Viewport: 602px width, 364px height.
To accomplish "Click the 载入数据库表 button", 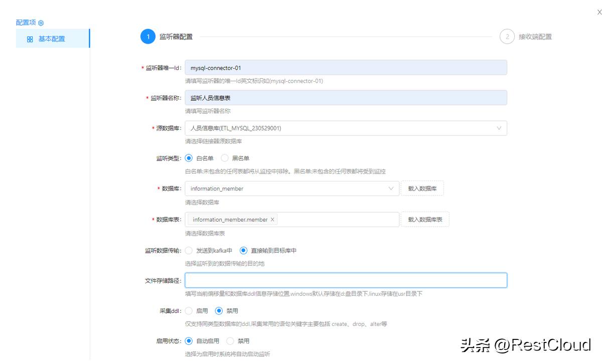I will 425,219.
